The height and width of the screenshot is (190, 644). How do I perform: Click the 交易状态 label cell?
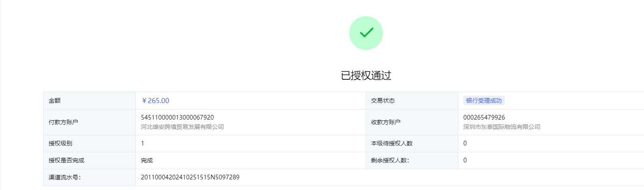click(412, 101)
